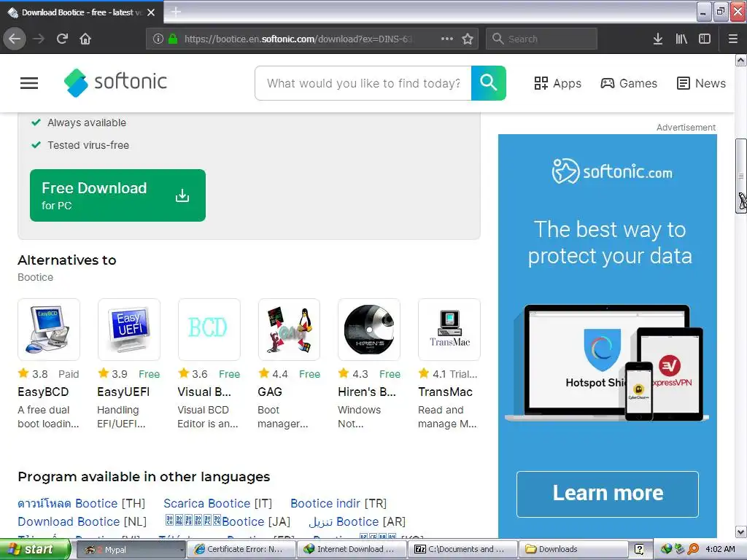Open the browser hamburger menu
The image size is (747, 560).
(x=733, y=39)
